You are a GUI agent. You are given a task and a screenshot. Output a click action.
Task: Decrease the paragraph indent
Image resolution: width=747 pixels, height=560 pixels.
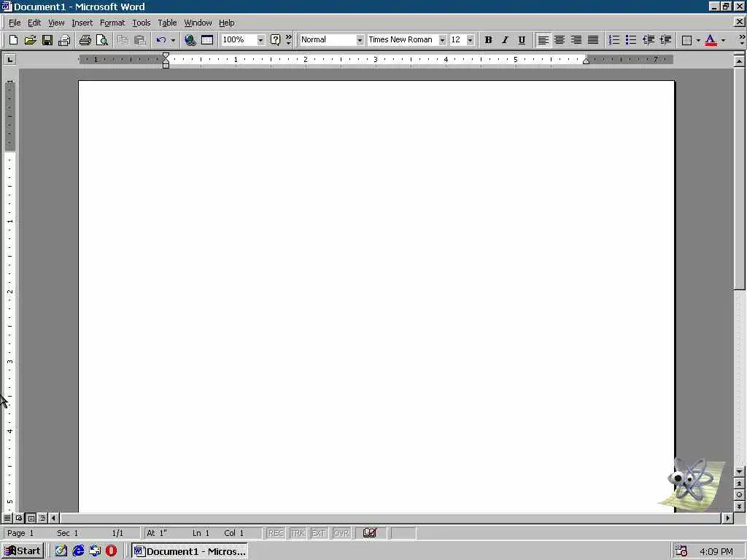(648, 40)
